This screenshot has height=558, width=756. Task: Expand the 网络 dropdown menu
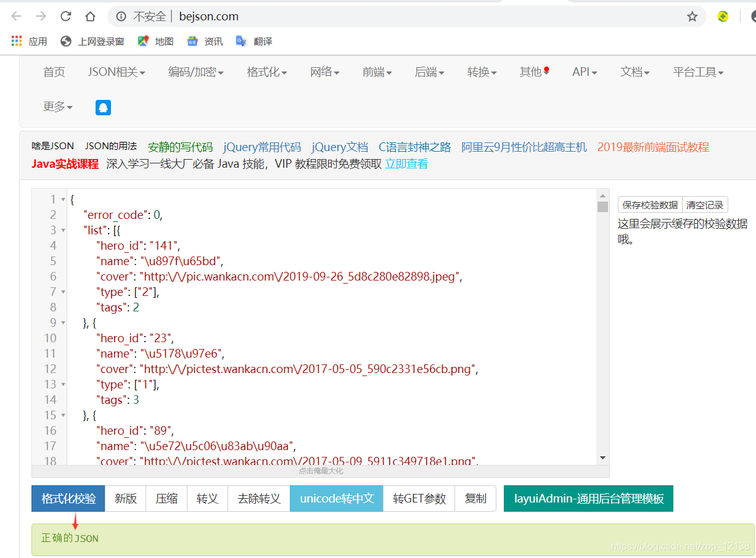point(325,72)
